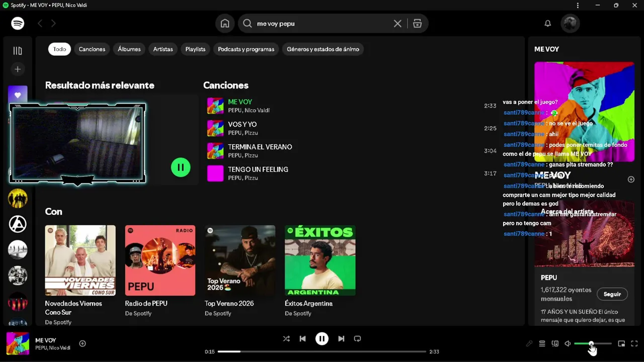Skip to previous track
Screen dimensions: 644x362
[x=302, y=339]
